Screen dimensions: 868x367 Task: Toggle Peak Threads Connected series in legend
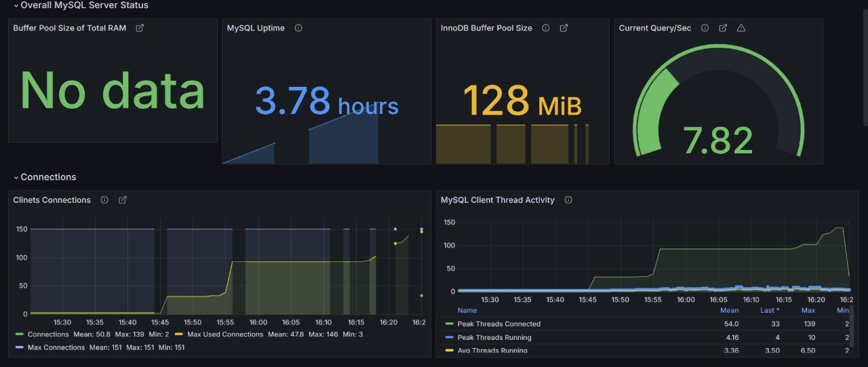tap(499, 324)
